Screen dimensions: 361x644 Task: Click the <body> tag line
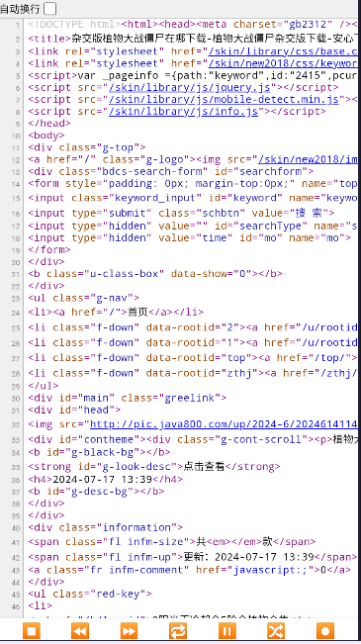point(46,136)
